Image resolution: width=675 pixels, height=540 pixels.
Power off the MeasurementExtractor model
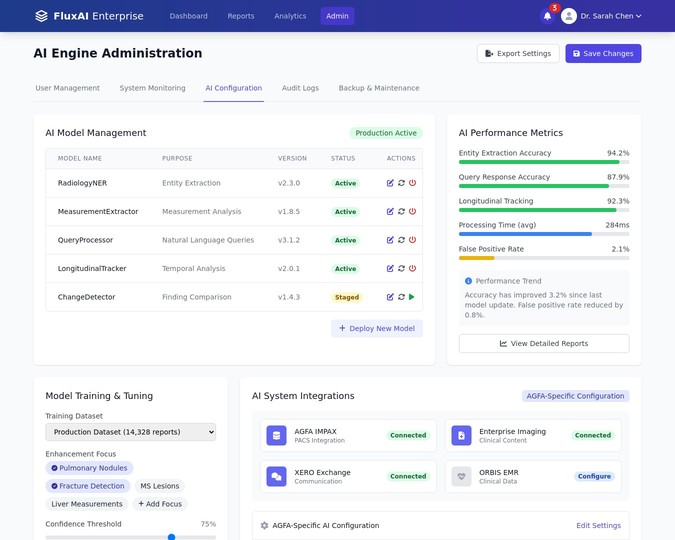[412, 211]
